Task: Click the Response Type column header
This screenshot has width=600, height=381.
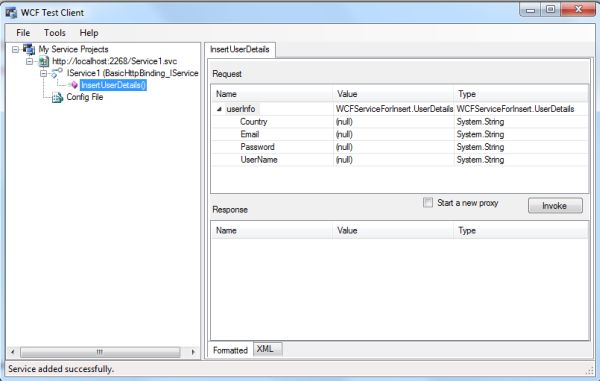Action: (521, 231)
